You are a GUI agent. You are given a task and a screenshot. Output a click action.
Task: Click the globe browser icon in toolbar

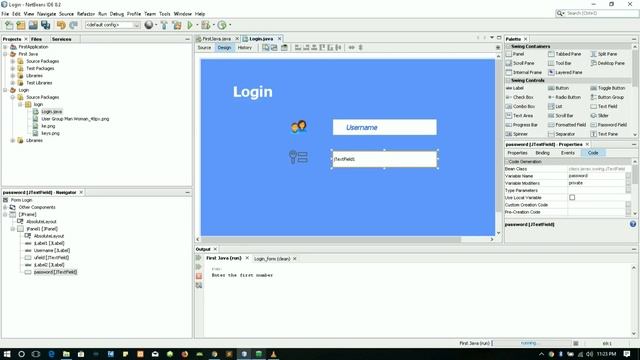[x=149, y=25]
